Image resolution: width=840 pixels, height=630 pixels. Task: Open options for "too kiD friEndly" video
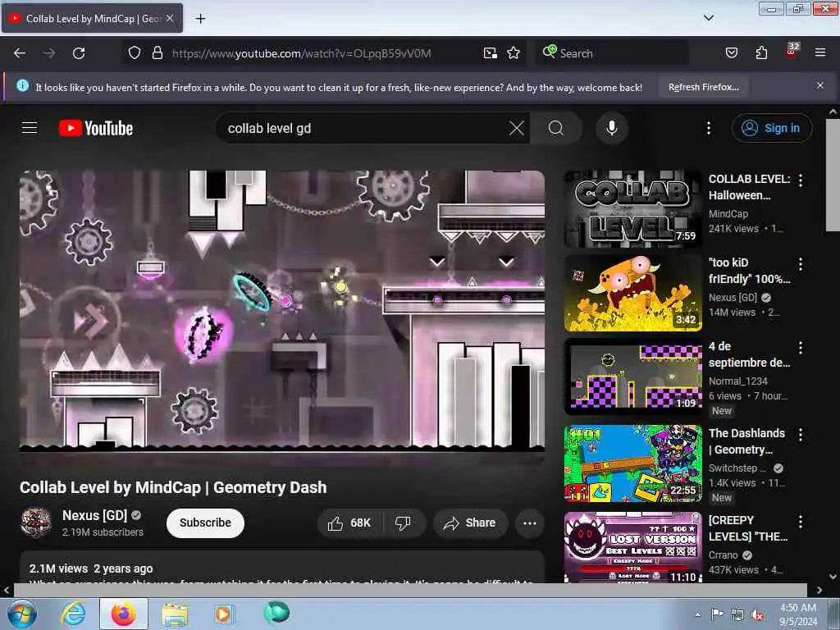click(801, 264)
